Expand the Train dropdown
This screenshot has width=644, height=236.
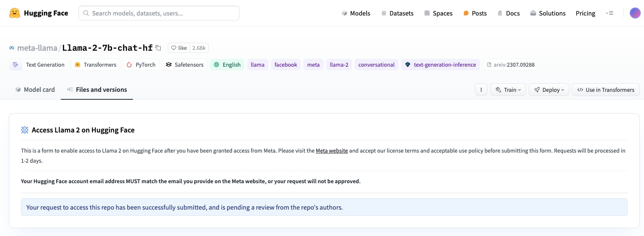point(508,90)
